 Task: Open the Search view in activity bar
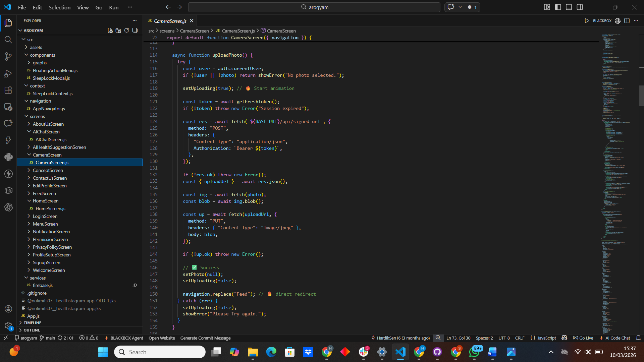(8, 40)
